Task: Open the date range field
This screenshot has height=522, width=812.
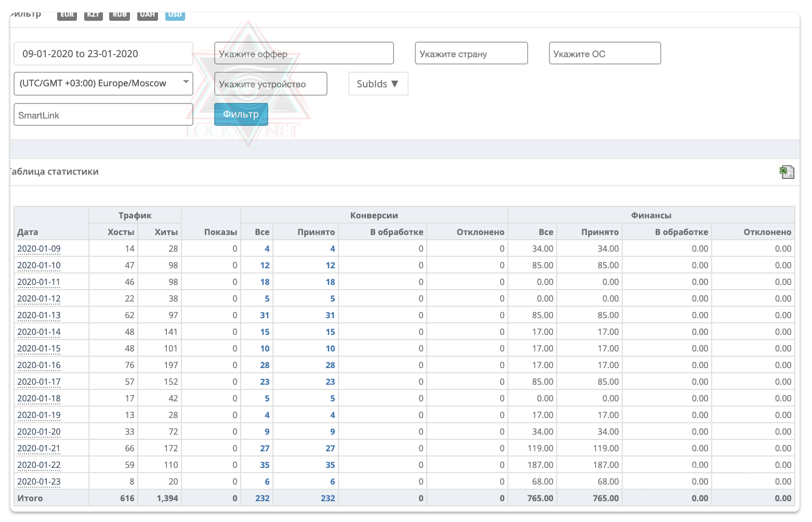Action: tap(103, 54)
